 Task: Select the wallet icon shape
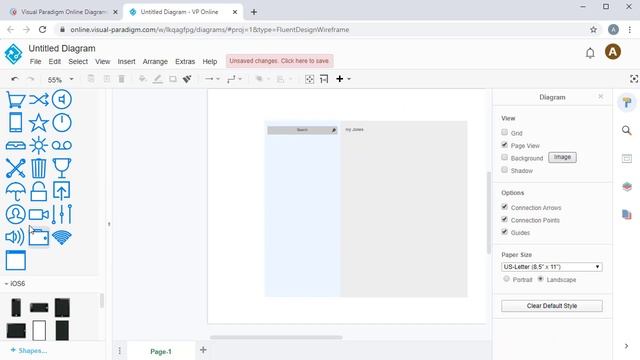click(x=39, y=237)
